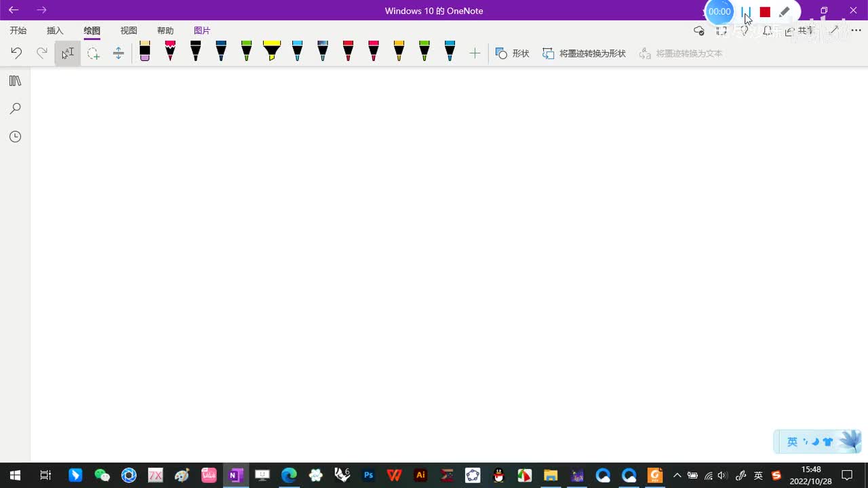The height and width of the screenshot is (488, 868).
Task: Choose the light blue pen right after the highlighter
Action: pyautogui.click(x=297, y=51)
